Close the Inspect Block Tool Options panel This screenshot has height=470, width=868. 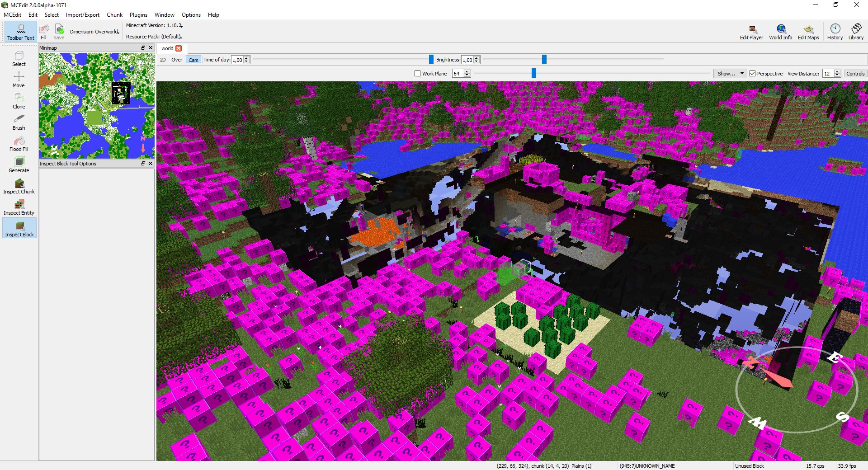coord(151,164)
